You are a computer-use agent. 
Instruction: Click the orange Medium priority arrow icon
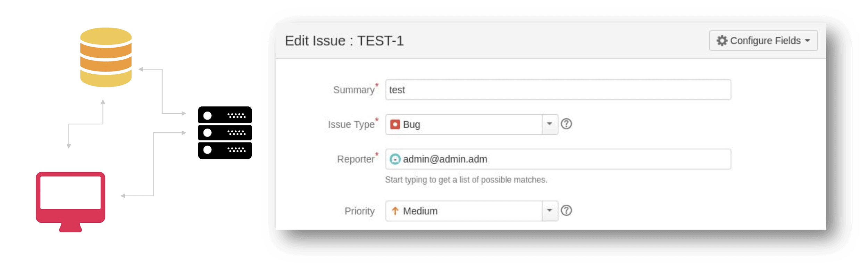pyautogui.click(x=395, y=211)
